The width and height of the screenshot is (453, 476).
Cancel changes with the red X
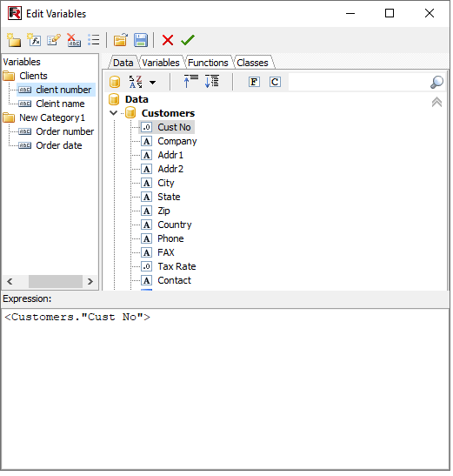[x=168, y=40]
